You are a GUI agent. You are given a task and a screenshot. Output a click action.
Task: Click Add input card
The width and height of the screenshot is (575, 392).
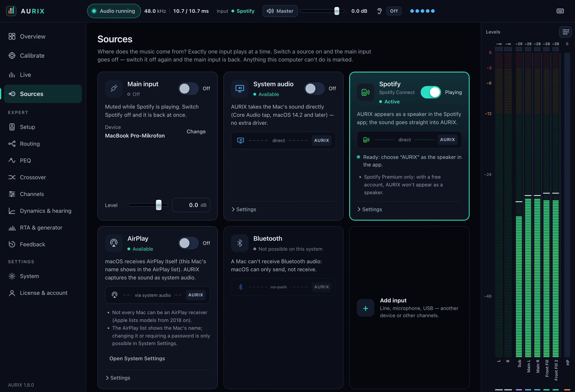coord(409,308)
